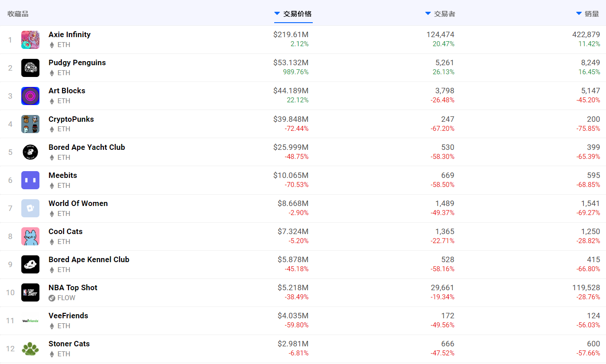
Task: Click the $5.878M price value
Action: pos(293,259)
